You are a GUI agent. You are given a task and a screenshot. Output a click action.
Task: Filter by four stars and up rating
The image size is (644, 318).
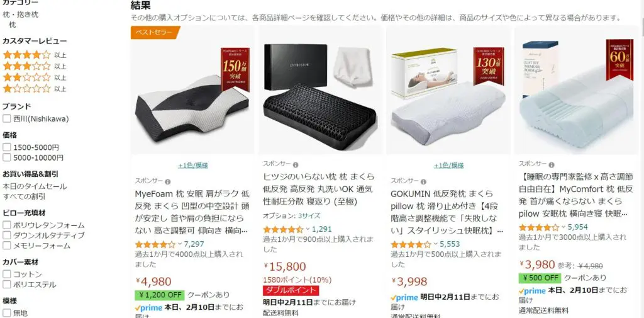point(34,55)
